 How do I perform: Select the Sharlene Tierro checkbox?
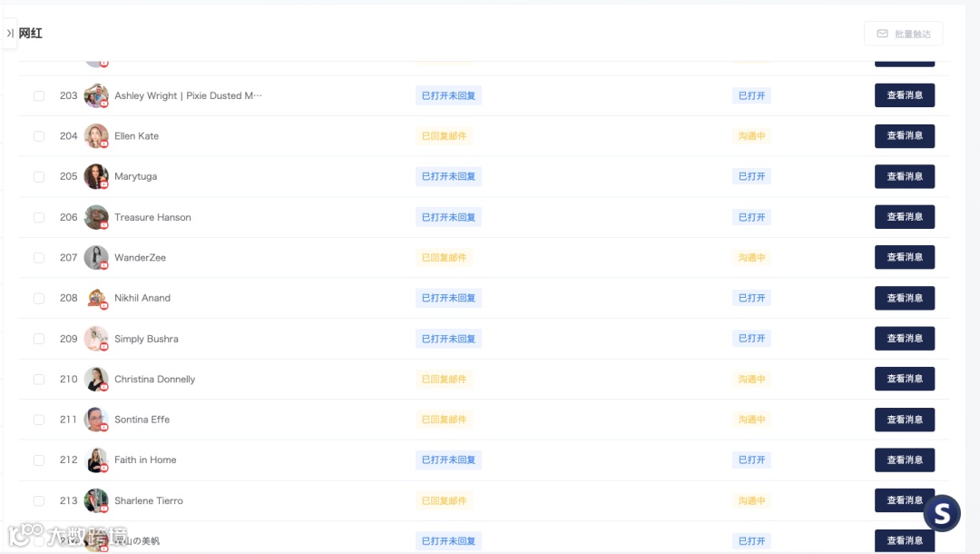click(x=39, y=500)
